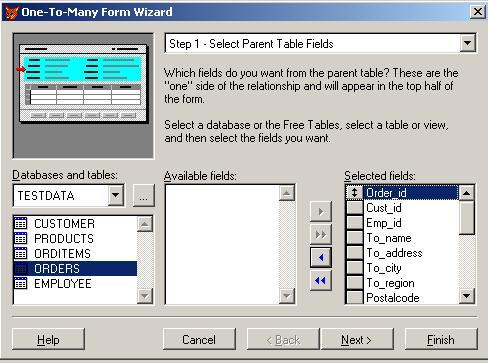The height and width of the screenshot is (363, 488).
Task: Remove all fields with the double left arrow
Action: point(321,281)
